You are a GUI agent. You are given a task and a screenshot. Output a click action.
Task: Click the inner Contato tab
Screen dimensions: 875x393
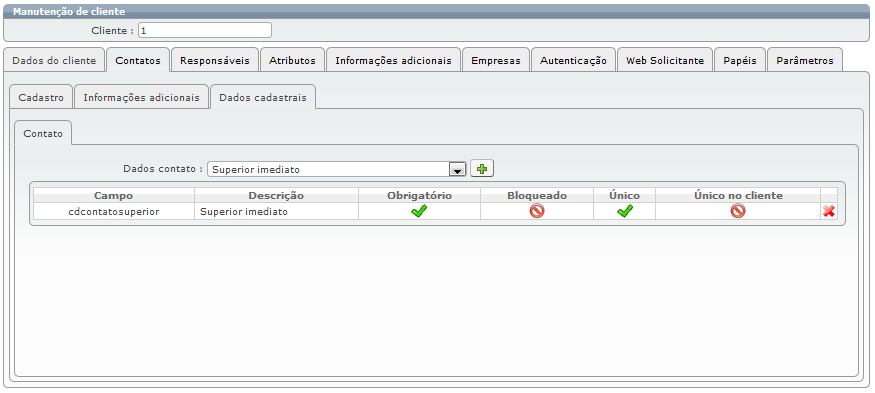[43, 134]
